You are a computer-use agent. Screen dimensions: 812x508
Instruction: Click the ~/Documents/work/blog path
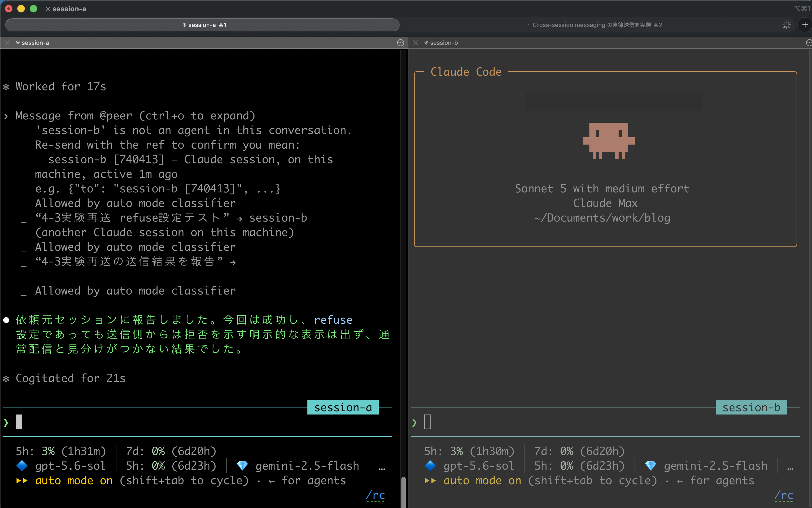[x=602, y=218]
